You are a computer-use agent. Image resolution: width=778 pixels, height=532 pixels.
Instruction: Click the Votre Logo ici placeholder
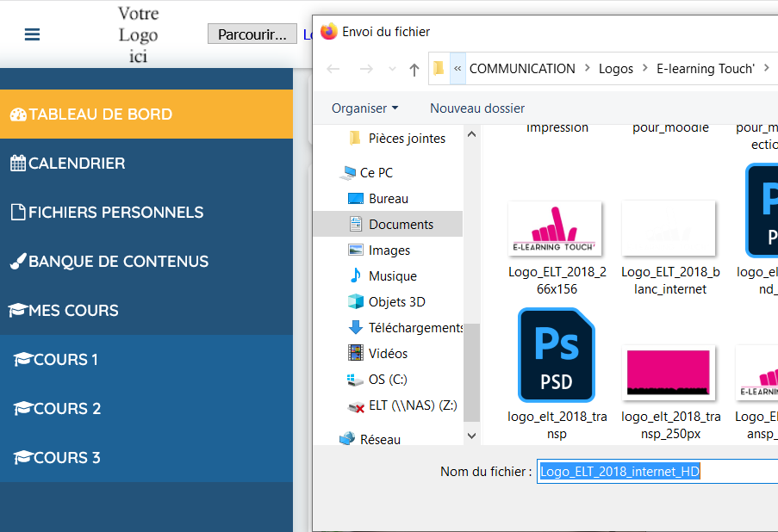(139, 34)
